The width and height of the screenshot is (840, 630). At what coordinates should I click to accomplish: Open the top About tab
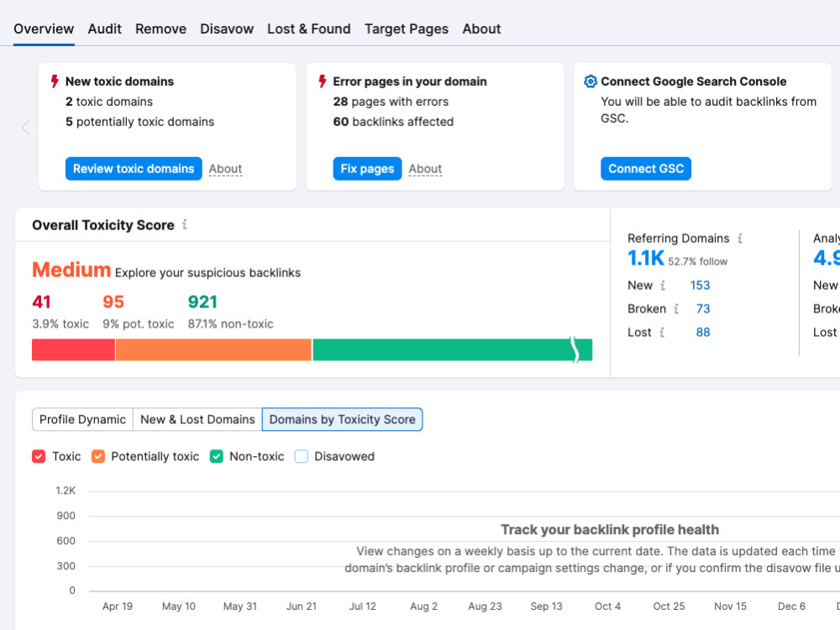(x=481, y=29)
